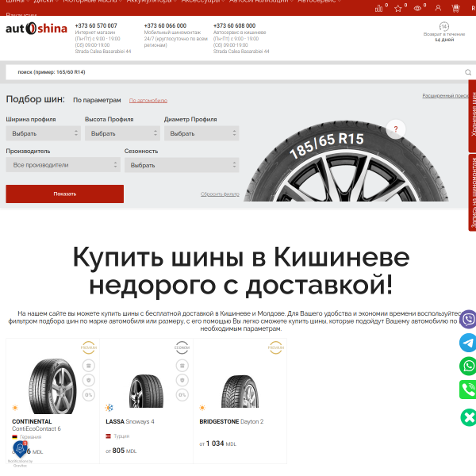Open the Ширина профиля dropdown
Screen dimensions: 476x476
[x=44, y=133]
